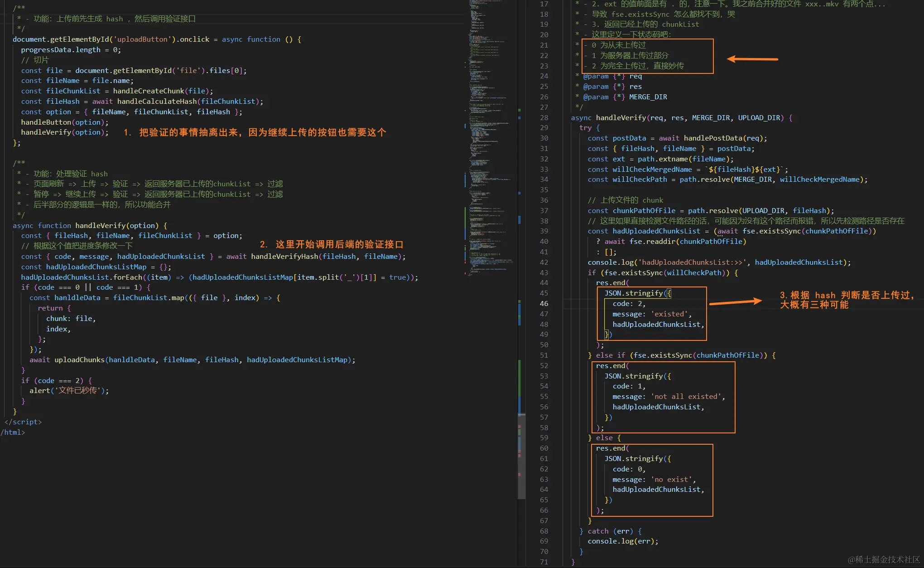Viewport: 924px width, 568px height.
Task: Click line number 46 in the gutter
Action: coord(544,304)
